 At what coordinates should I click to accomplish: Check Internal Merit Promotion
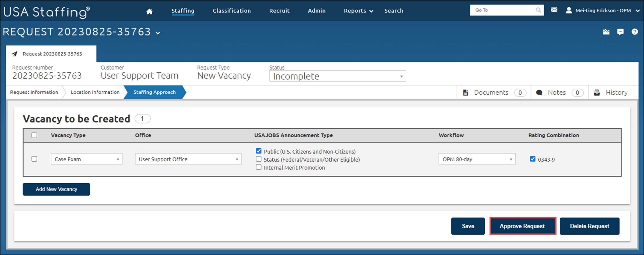click(x=259, y=167)
